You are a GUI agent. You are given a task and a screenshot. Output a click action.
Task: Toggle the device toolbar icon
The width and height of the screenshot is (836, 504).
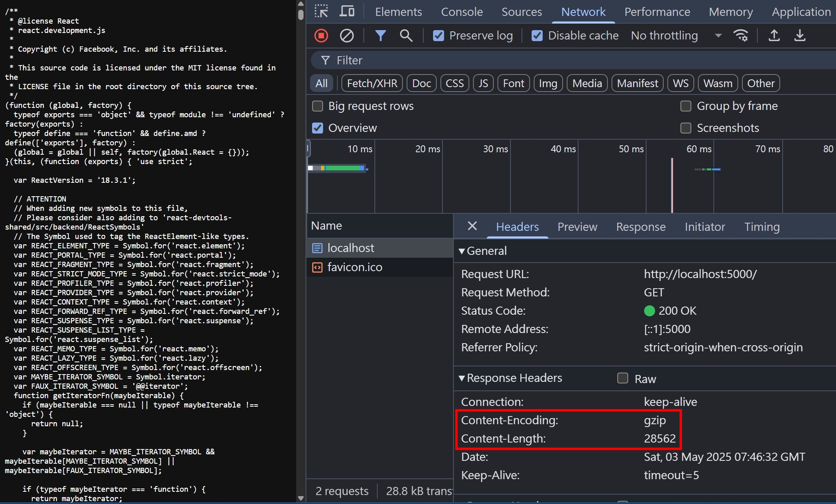(347, 11)
